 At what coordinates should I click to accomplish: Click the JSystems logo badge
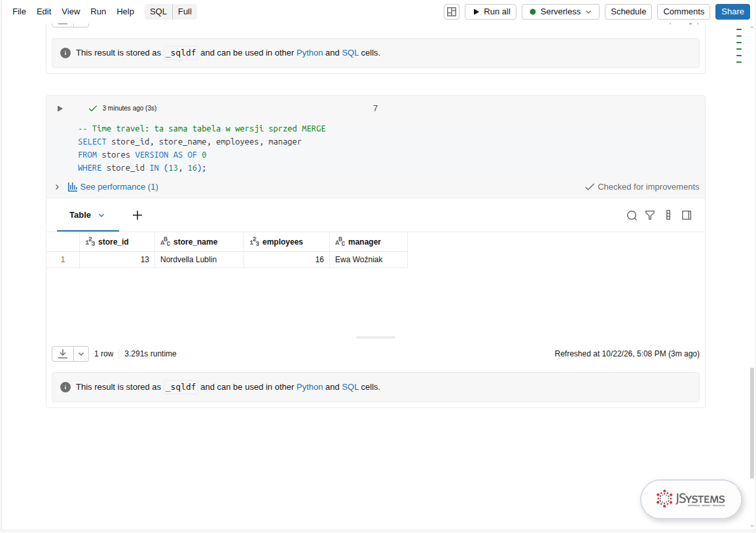click(x=691, y=499)
